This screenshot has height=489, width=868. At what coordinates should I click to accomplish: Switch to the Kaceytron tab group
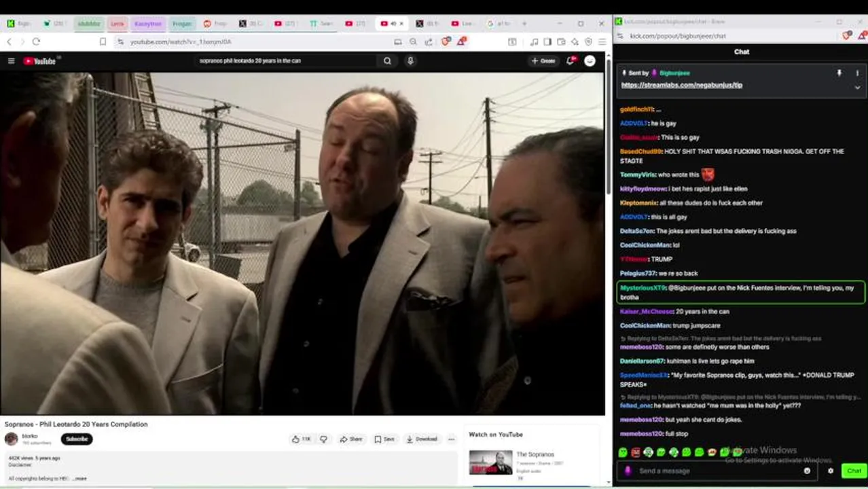coord(148,23)
